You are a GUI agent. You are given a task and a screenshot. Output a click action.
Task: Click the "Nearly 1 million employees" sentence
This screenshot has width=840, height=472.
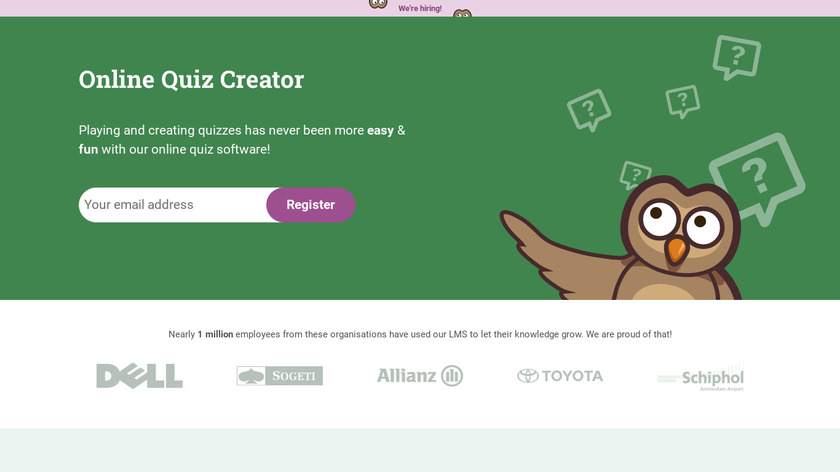pos(420,334)
